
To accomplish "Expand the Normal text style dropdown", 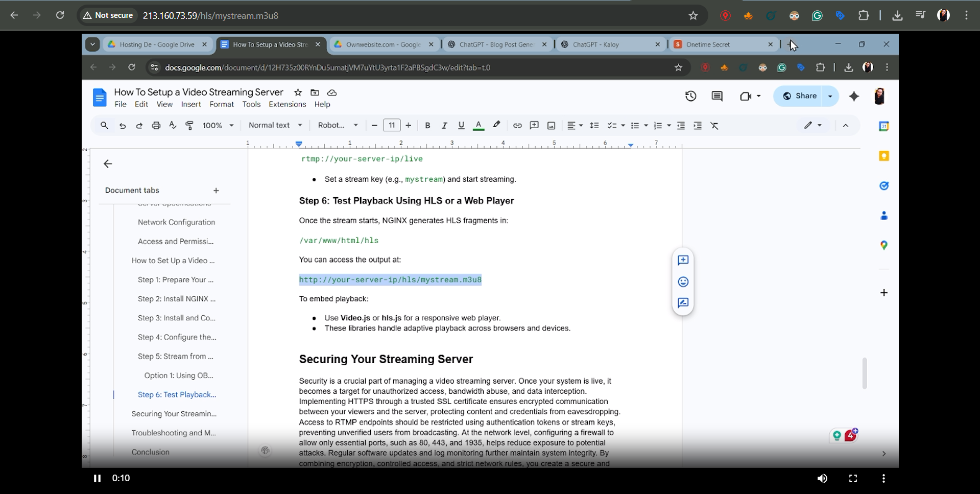I will (x=275, y=126).
